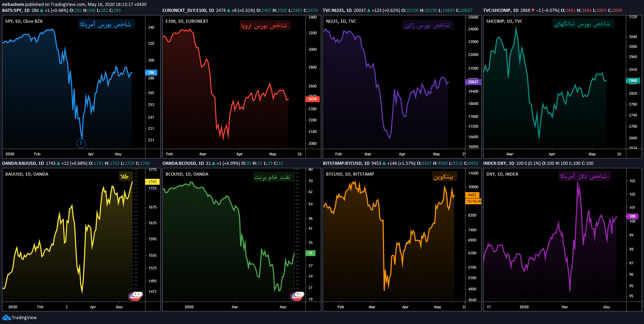Click the SHCOMP chart '26' time axis label
The image size is (644, 324).
click(619, 154)
